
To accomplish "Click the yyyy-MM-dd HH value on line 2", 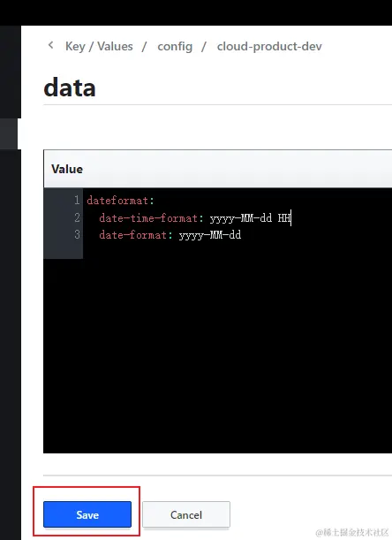I will tap(250, 218).
